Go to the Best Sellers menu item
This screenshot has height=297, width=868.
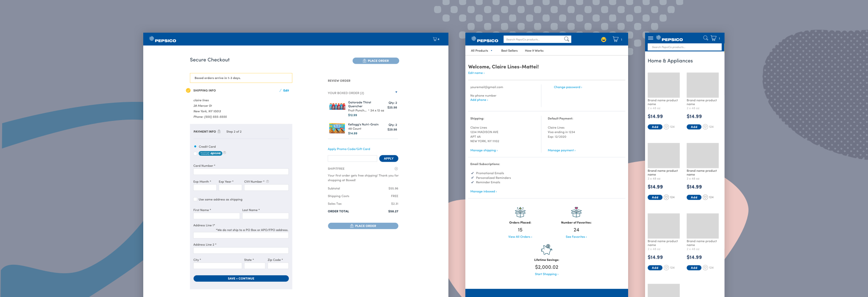(509, 50)
